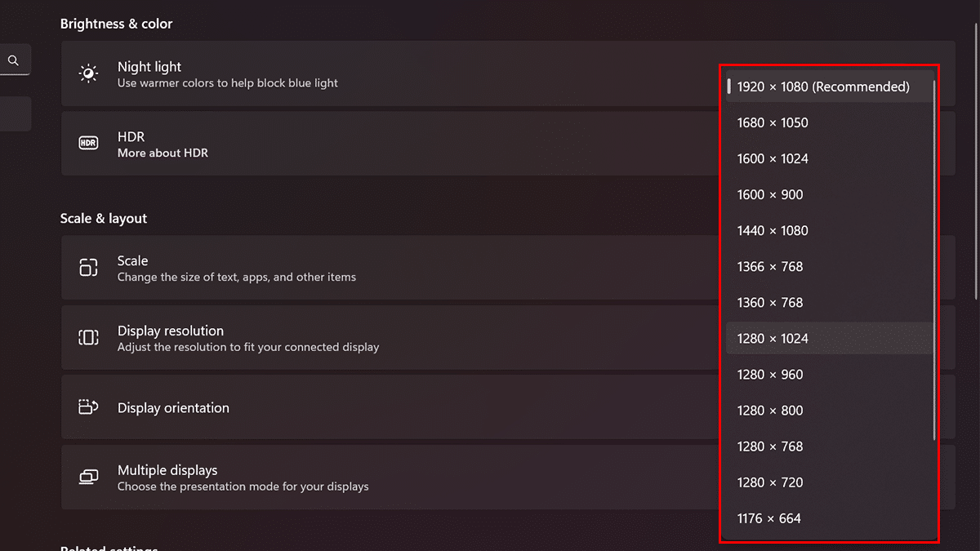Click the Night light sun icon
The width and height of the screenshot is (980, 551).
(88, 73)
